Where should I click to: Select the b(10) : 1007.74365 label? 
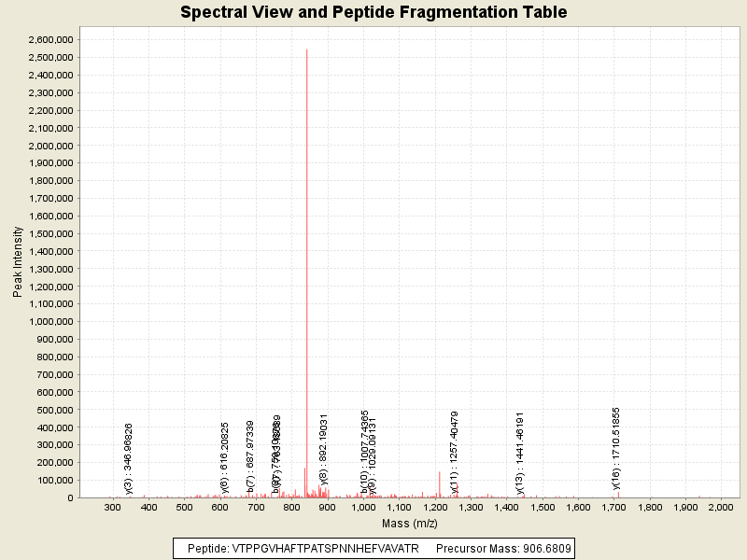pos(365,452)
